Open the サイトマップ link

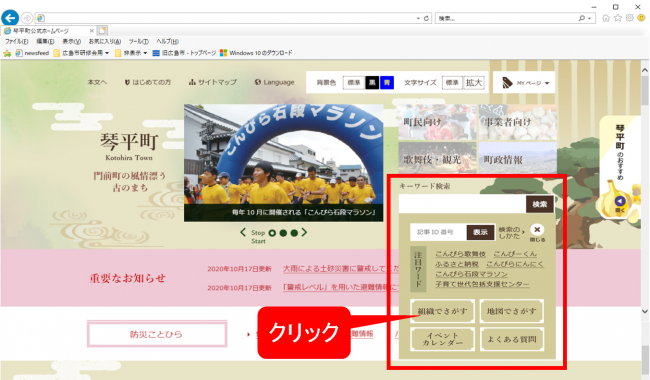(x=213, y=82)
